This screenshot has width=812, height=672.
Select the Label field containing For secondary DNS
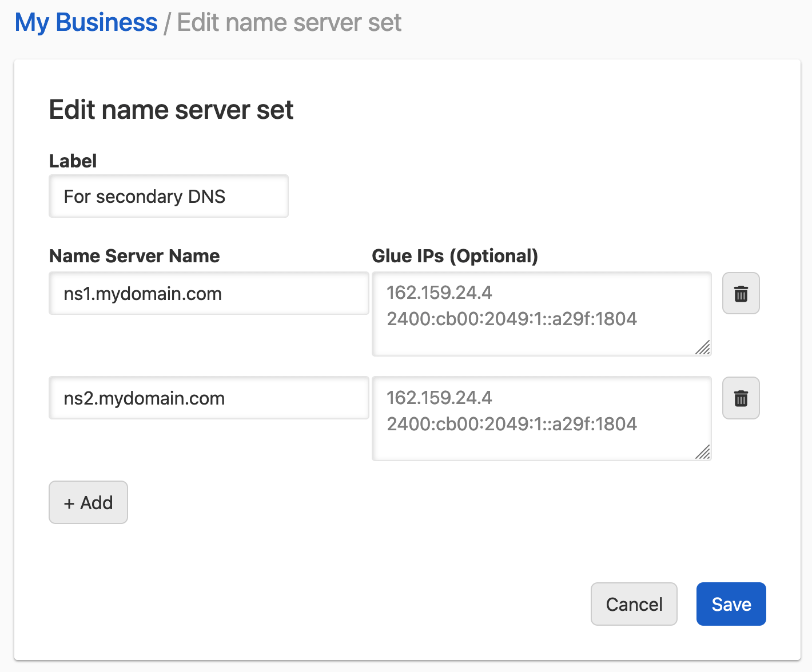168,196
